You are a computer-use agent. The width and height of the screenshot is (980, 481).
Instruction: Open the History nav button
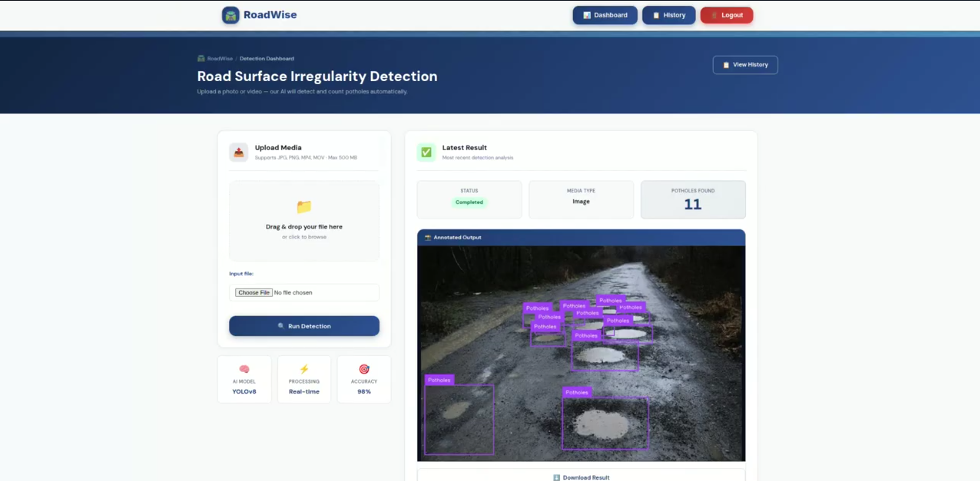point(669,15)
